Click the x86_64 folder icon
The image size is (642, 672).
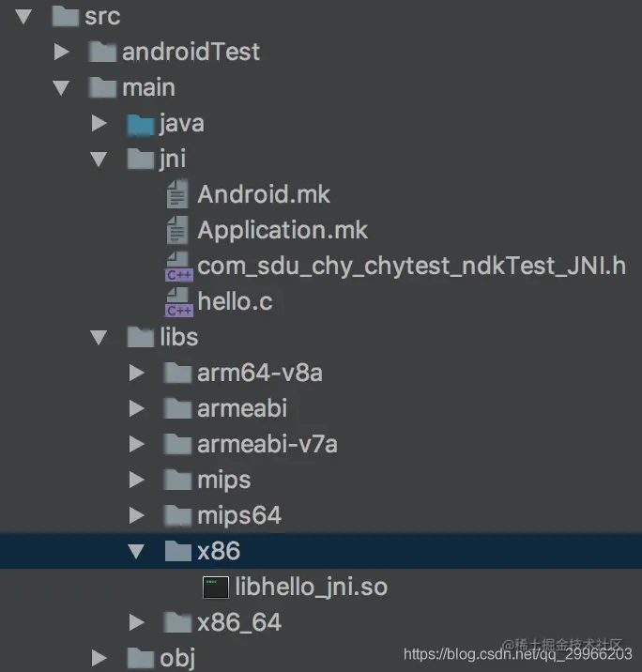[x=177, y=622]
